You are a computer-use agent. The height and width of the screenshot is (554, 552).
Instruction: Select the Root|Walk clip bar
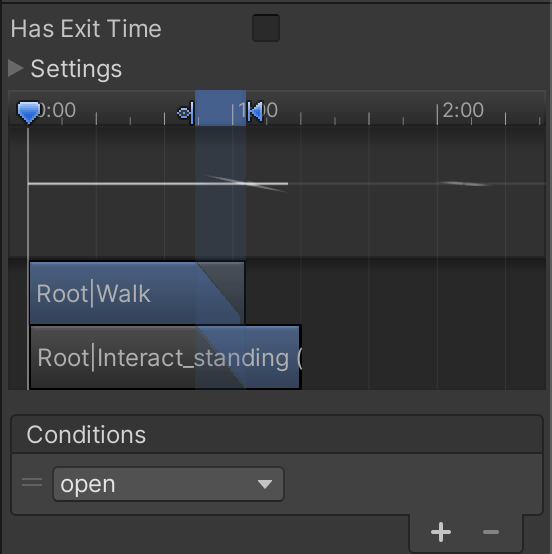tap(137, 293)
